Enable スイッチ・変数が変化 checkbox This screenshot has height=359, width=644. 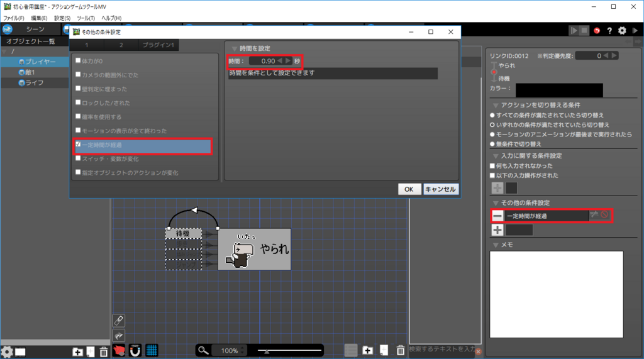click(78, 158)
